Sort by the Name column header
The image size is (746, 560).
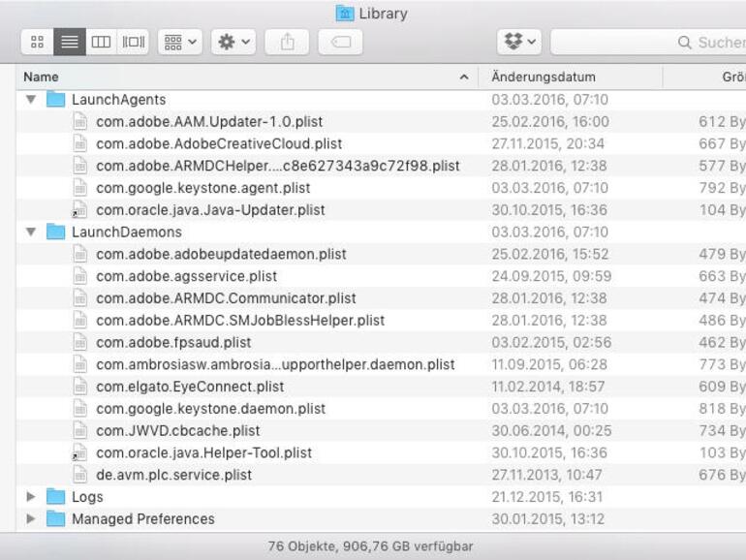pyautogui.click(x=247, y=78)
